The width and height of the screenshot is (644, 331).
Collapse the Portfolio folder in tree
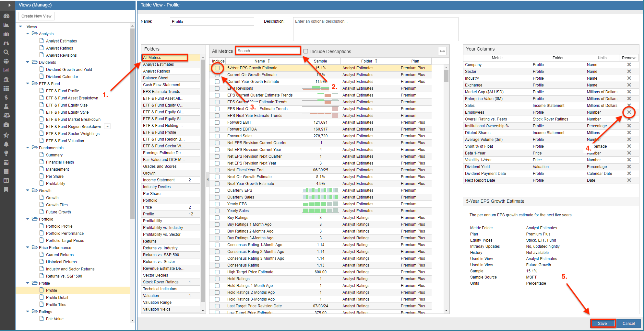28,219
